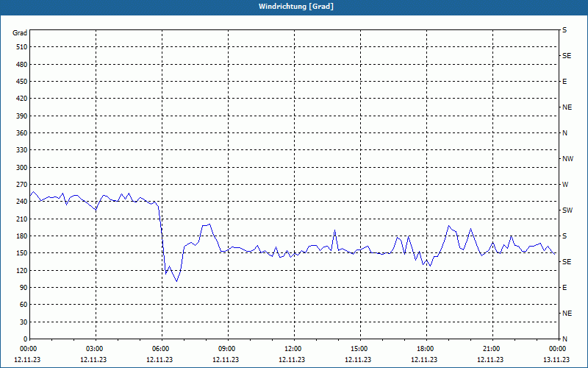Image resolution: width=588 pixels, height=368 pixels.
Task: Select the 240 degree axis label
Action: coord(22,202)
